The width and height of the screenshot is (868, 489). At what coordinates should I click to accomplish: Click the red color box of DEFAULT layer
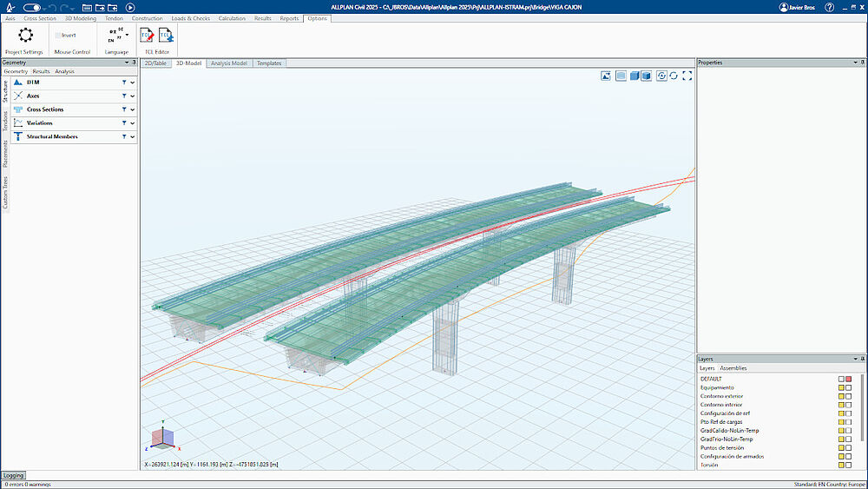[848, 379]
